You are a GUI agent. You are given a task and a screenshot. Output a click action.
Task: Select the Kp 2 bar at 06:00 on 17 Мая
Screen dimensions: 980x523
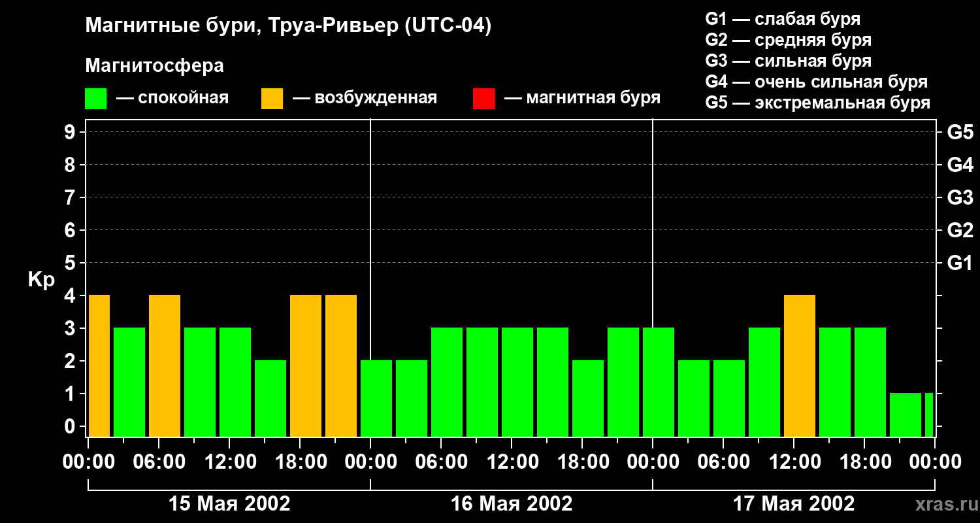tap(729, 399)
